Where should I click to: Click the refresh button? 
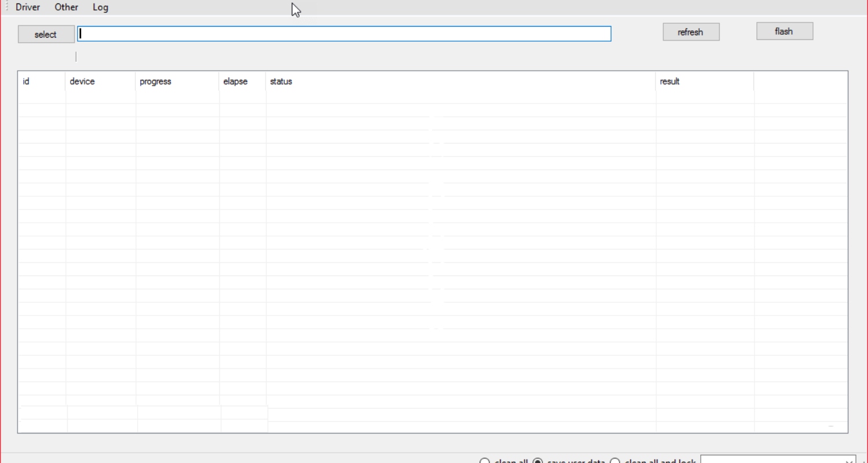coord(691,32)
